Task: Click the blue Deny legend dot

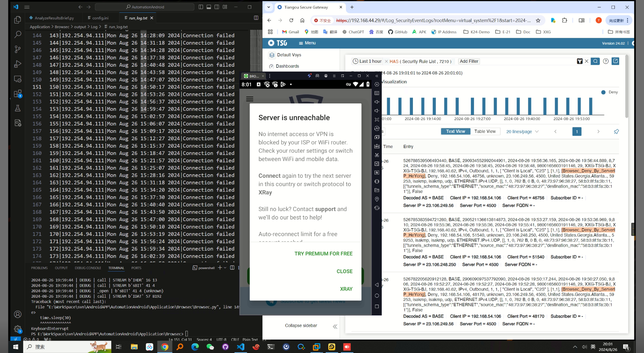Action: pos(603,92)
